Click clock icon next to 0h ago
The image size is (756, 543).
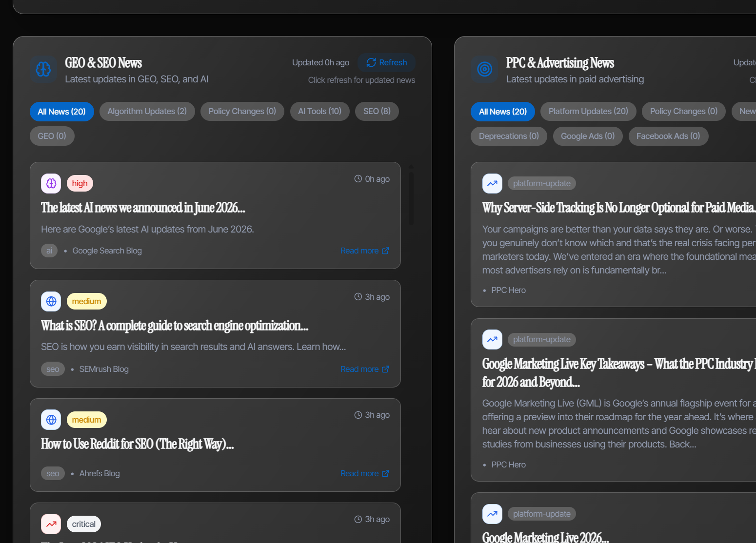coord(358,179)
